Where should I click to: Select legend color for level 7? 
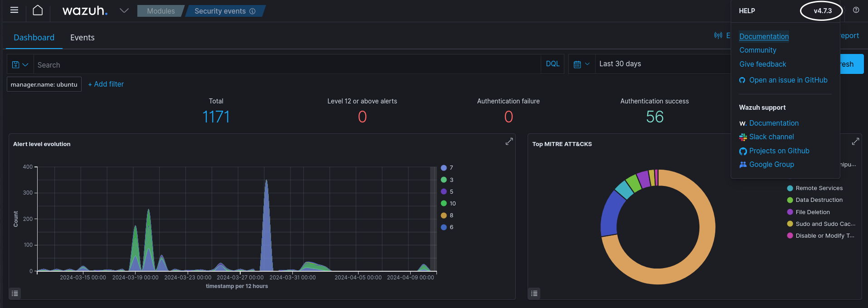[444, 168]
